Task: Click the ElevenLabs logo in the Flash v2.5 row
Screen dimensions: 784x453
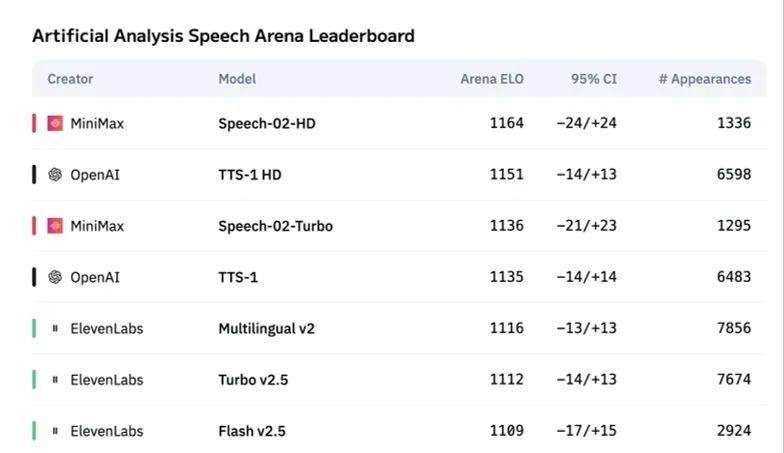Action: point(55,431)
